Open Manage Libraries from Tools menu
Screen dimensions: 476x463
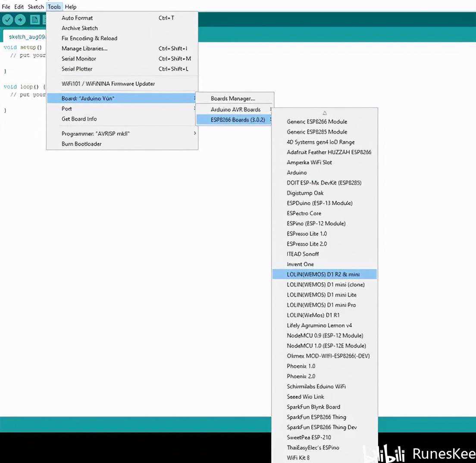click(122, 48)
